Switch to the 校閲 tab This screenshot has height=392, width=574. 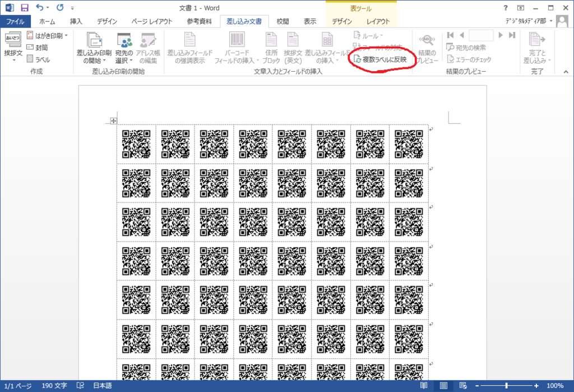283,21
